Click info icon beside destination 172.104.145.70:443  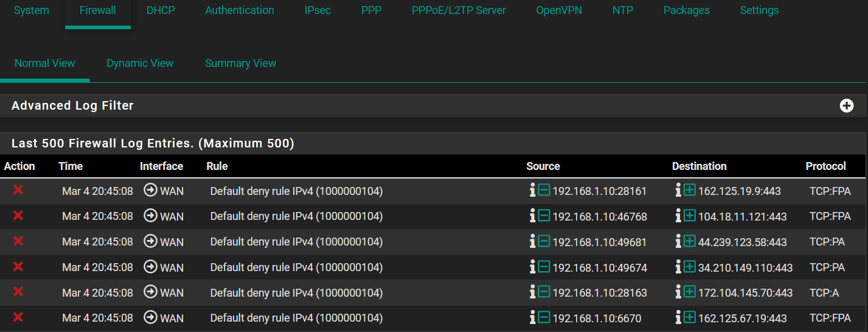[678, 292]
